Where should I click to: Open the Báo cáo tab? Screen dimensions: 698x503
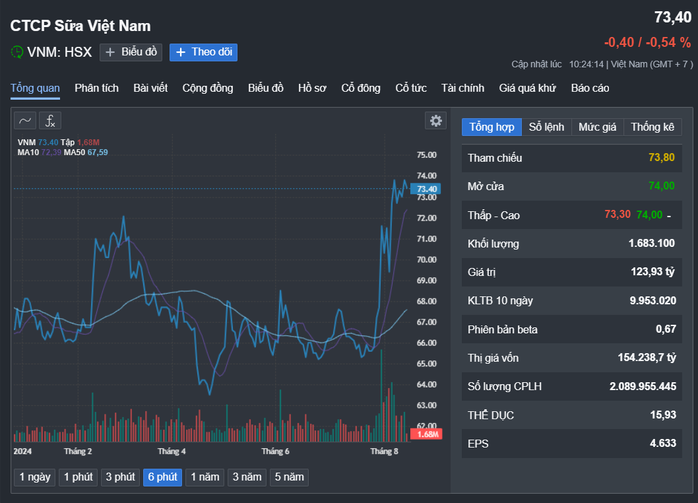(x=590, y=88)
